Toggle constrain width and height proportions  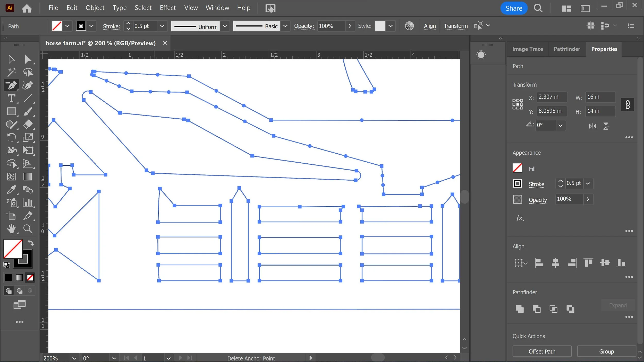point(627,105)
